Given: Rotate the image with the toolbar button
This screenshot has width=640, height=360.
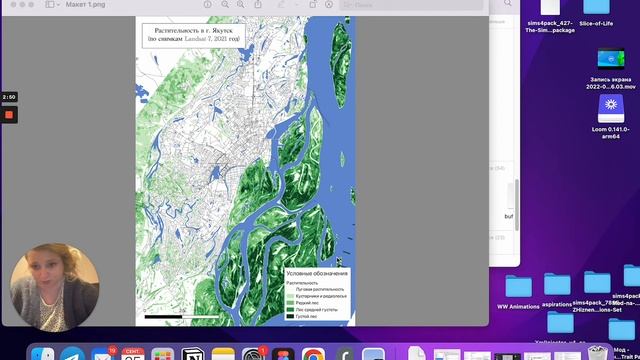Looking at the screenshot, I should coord(313,4).
